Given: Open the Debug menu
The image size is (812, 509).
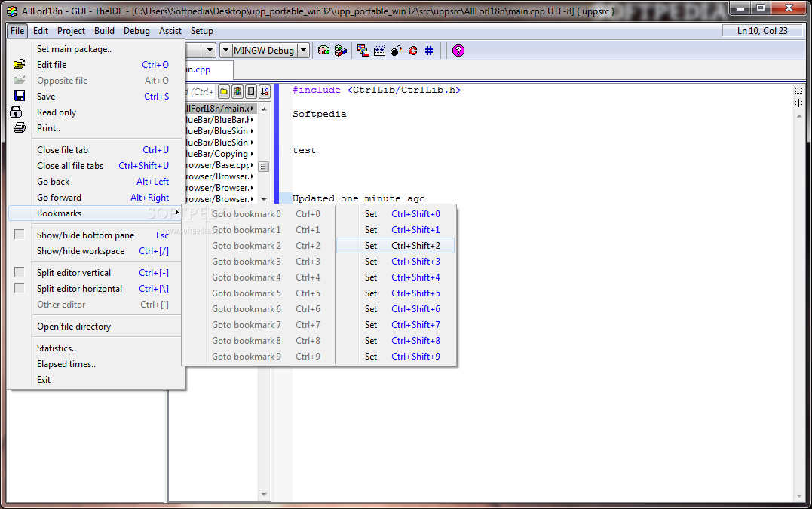Looking at the screenshot, I should point(136,31).
